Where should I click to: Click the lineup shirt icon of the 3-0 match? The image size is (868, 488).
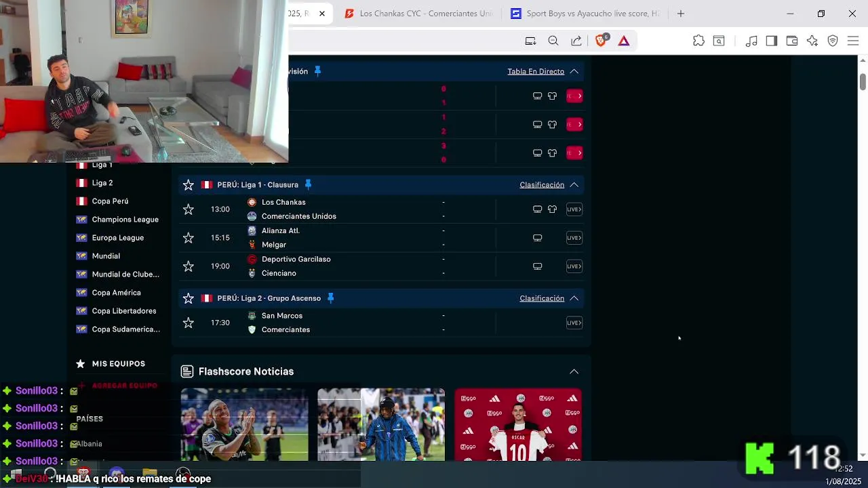[552, 153]
